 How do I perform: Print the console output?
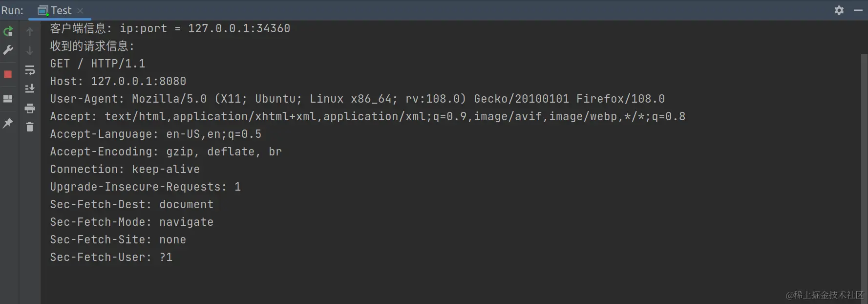tap(30, 108)
